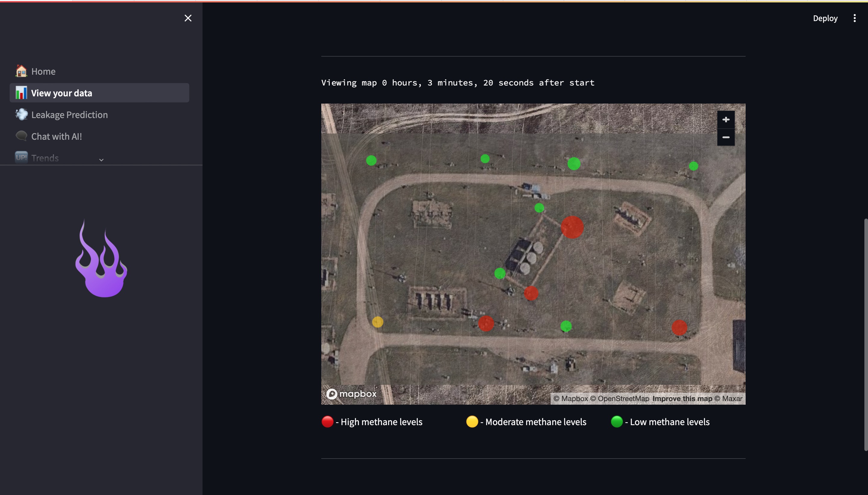
Task: Open Chat with AI! page
Action: 56,136
